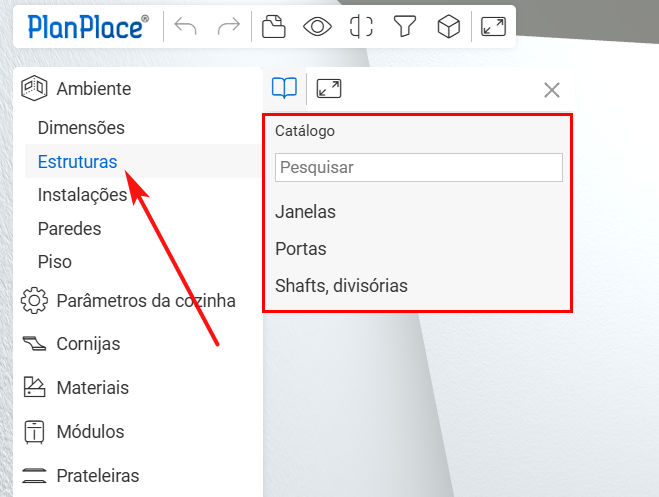The width and height of the screenshot is (659, 497).
Task: Open the projects folder icon
Action: [x=273, y=27]
